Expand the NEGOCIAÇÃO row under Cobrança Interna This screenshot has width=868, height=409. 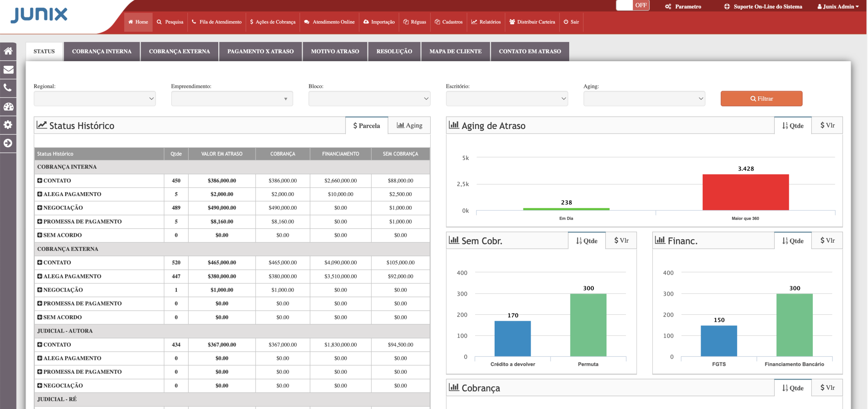[39, 208]
